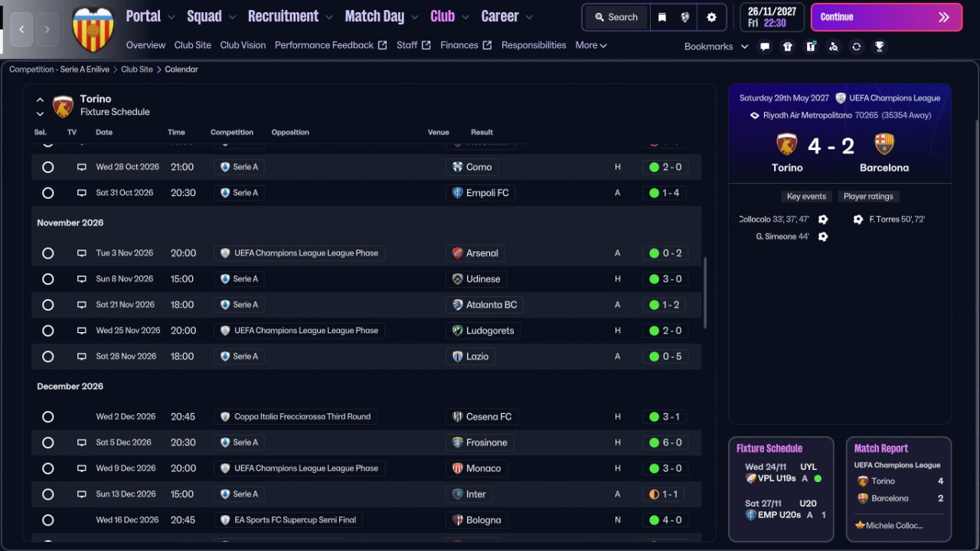
Task: Select the Inter fixture radio button
Action: (x=48, y=494)
